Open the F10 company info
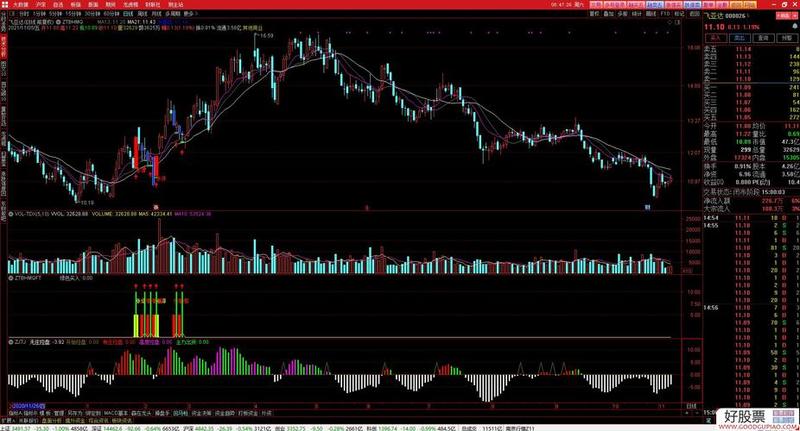This screenshot has height=431, width=800. (x=665, y=14)
